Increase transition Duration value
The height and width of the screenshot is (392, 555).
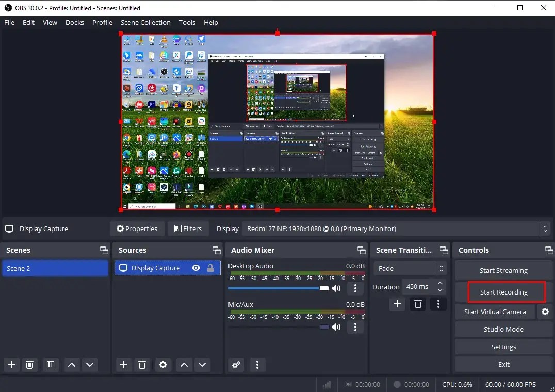click(x=440, y=283)
